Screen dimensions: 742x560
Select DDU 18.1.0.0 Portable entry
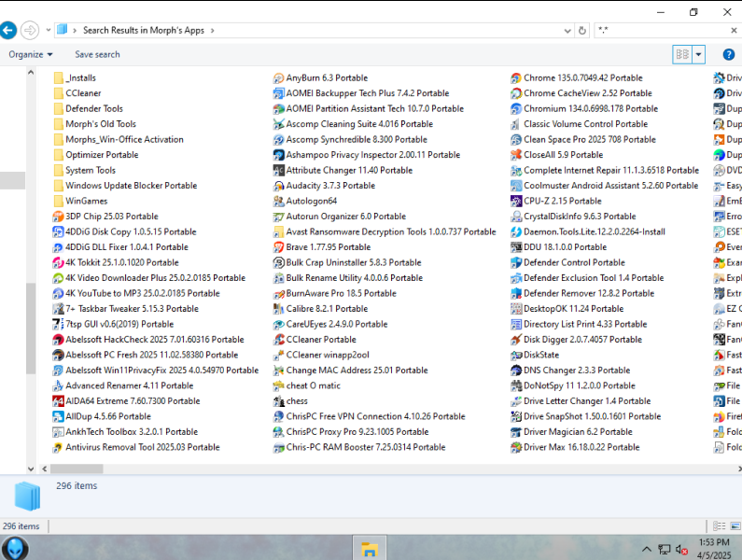pos(559,247)
